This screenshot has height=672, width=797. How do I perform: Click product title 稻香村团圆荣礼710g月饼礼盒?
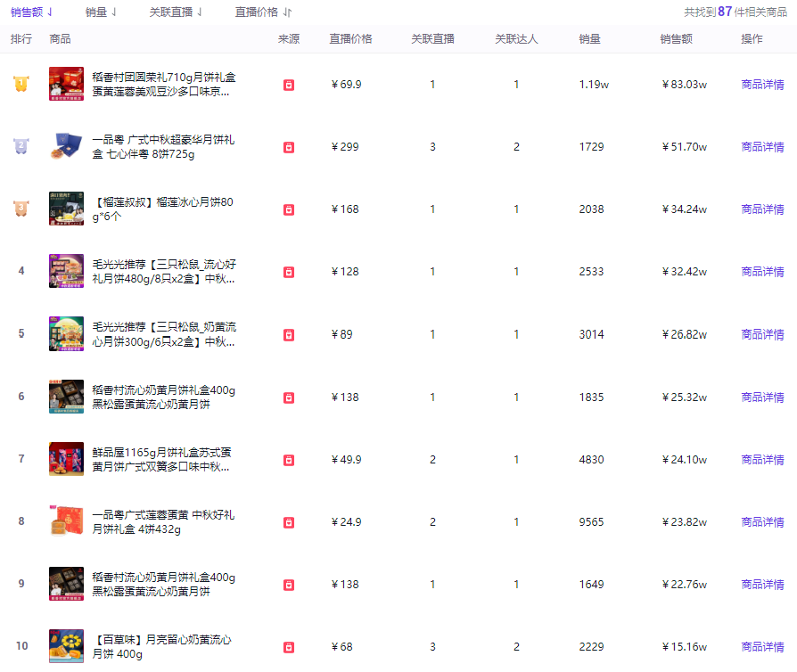[164, 85]
